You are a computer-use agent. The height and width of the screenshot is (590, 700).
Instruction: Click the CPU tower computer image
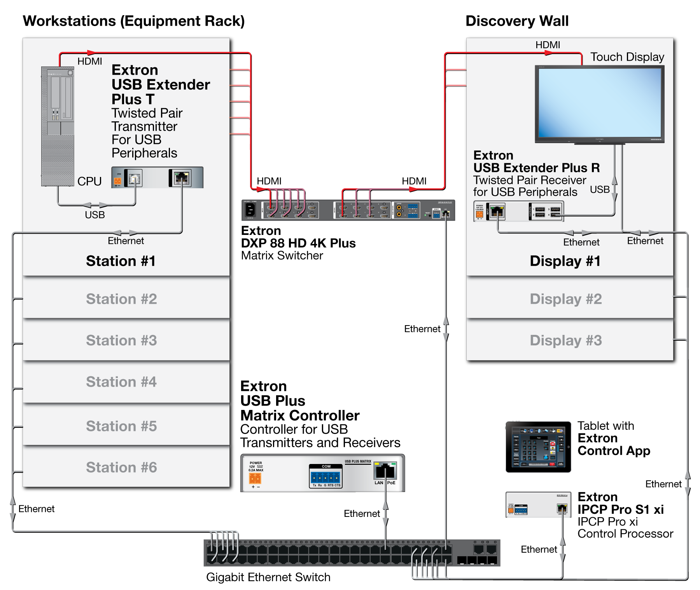[x=58, y=126]
